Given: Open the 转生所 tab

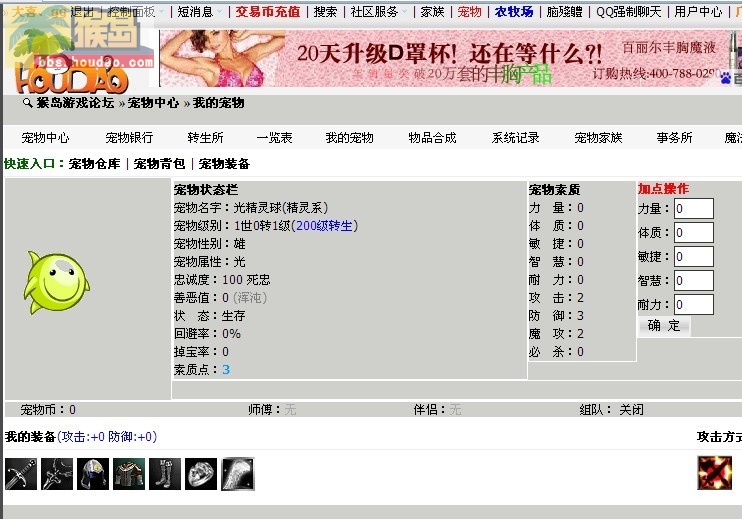Looking at the screenshot, I should [x=205, y=138].
